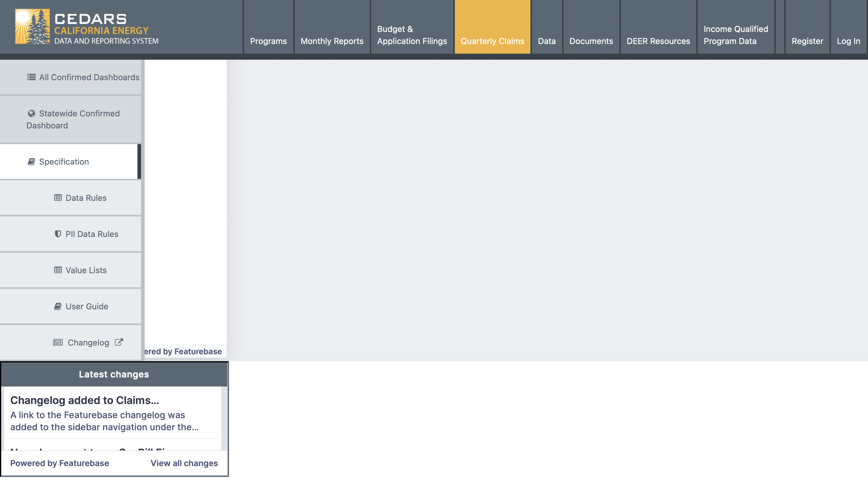Open the DEER Resources menu
868x480 pixels.
point(658,41)
